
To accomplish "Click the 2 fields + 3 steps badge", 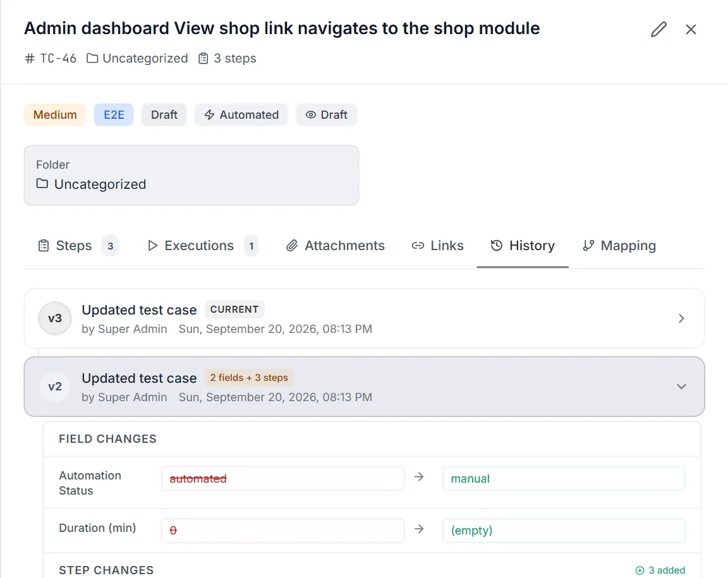I will (x=249, y=378).
